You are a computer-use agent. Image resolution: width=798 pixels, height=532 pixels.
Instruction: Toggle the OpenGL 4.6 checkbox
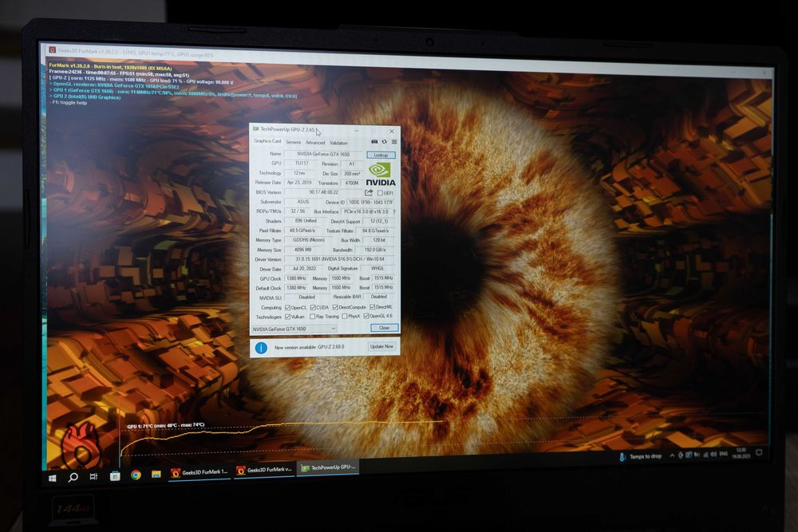[x=366, y=316]
